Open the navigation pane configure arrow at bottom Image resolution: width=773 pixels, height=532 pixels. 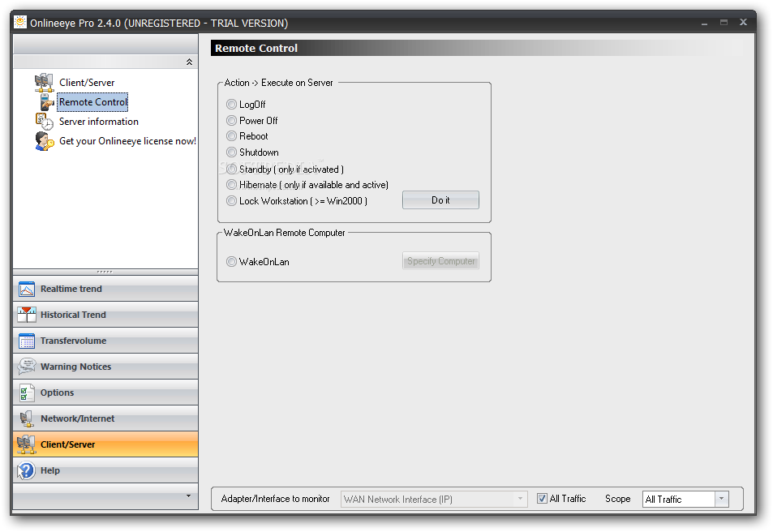pyautogui.click(x=188, y=496)
